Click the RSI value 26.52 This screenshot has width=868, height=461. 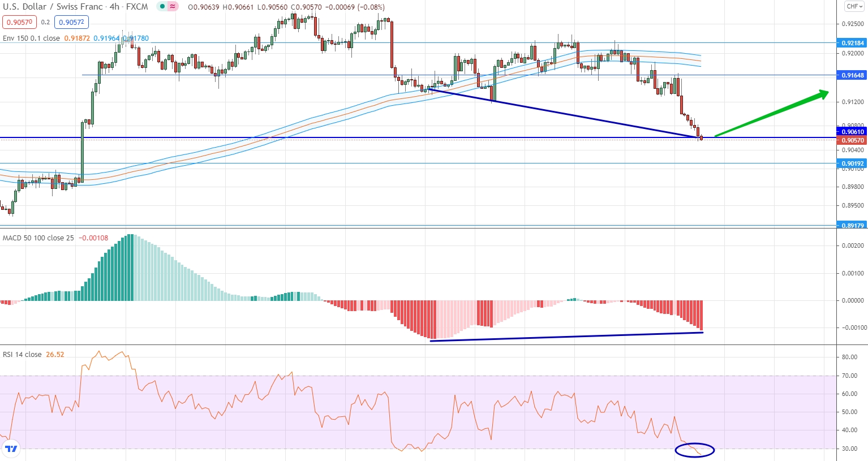tap(55, 355)
